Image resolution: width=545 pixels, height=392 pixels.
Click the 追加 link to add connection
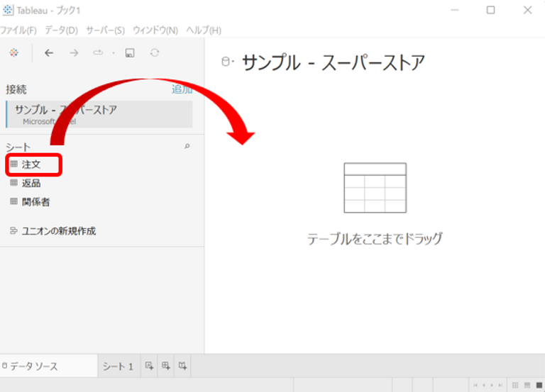(x=182, y=89)
